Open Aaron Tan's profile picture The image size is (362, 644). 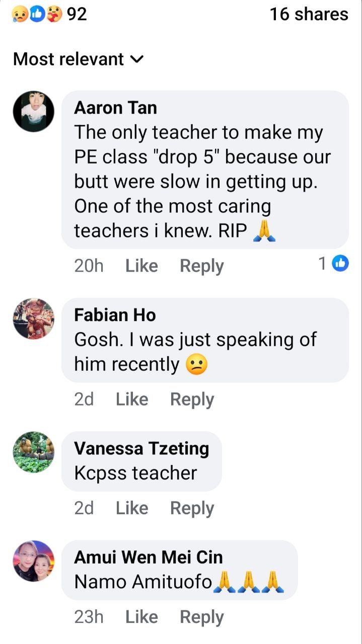point(33,111)
